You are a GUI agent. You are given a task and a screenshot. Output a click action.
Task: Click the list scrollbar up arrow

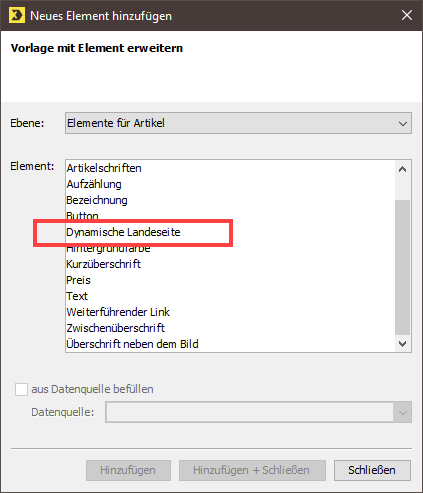click(402, 169)
